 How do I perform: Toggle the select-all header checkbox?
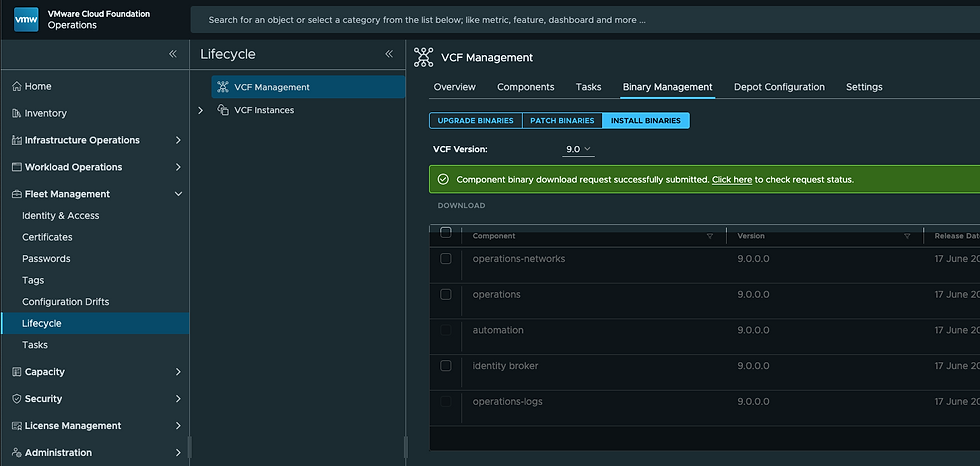coord(446,233)
